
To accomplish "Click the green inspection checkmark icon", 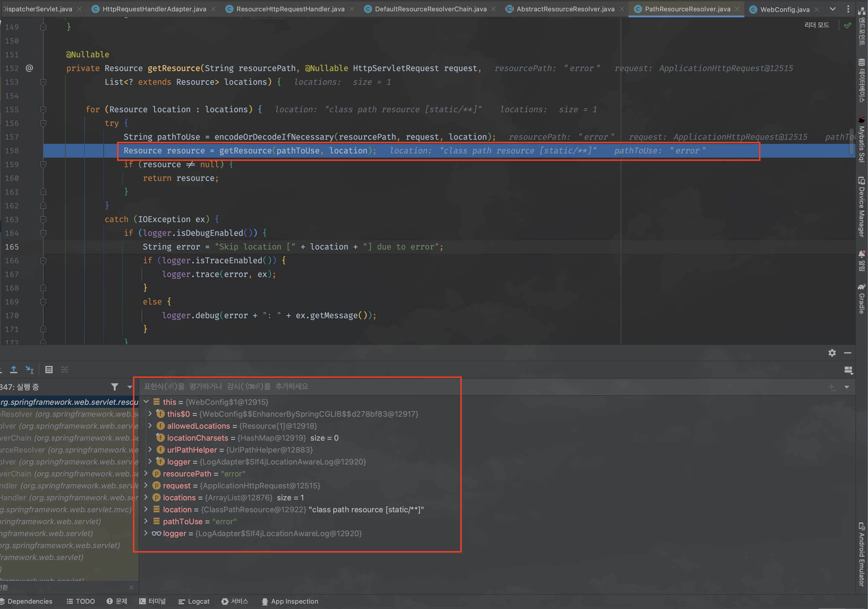I will [848, 25].
